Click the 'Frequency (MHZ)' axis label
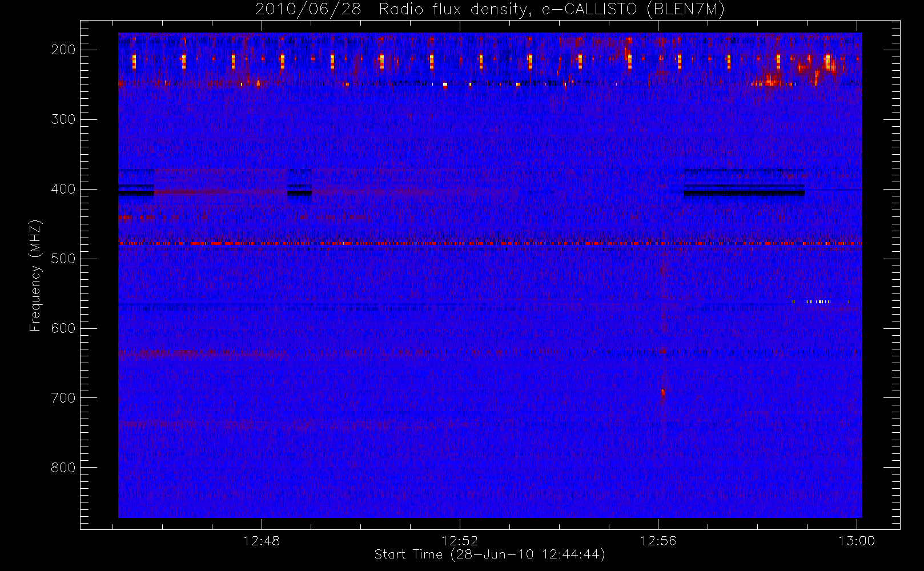The image size is (924, 571). coord(36,275)
